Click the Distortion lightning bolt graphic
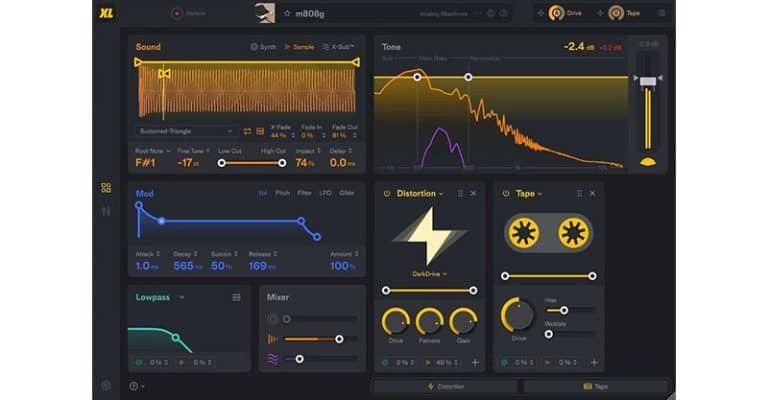 [430, 236]
